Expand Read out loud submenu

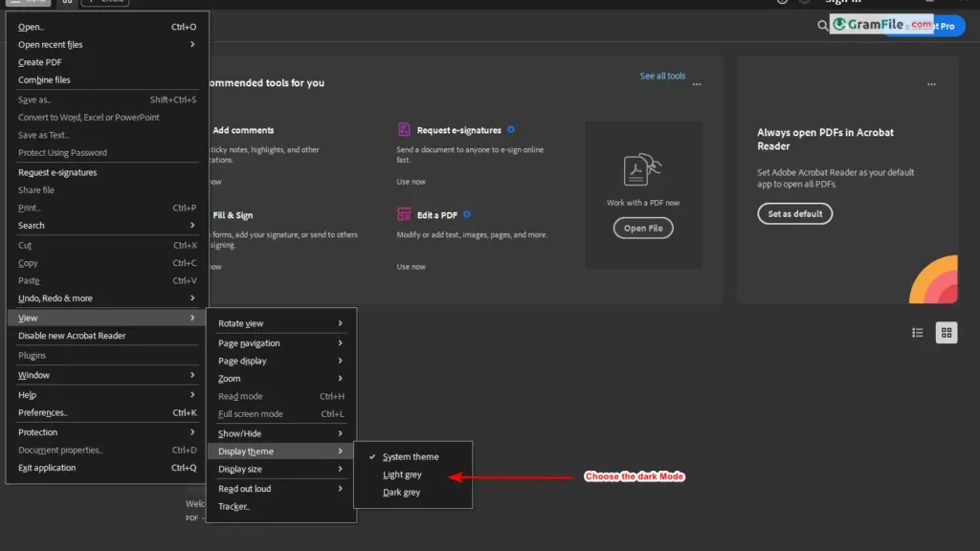pyautogui.click(x=280, y=489)
